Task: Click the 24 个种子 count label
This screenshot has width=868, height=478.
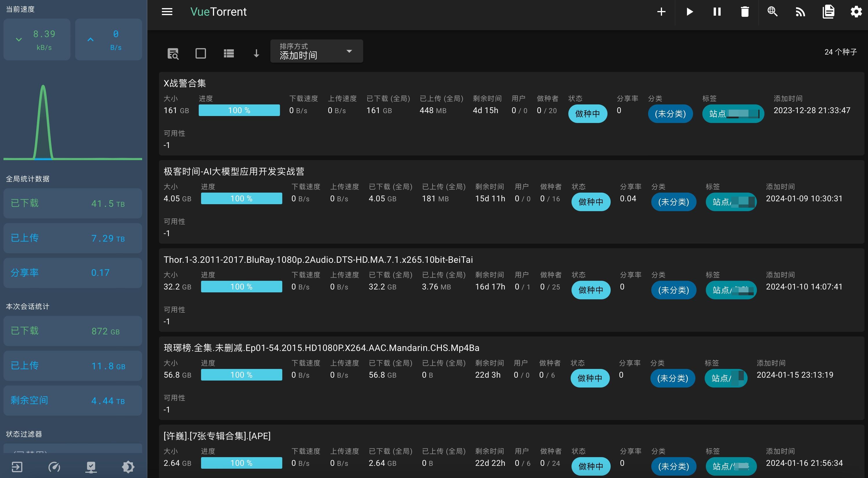Action: click(840, 52)
